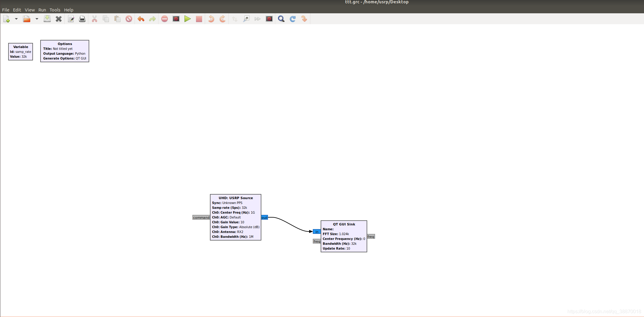Screen dimensions: 644x317
Task: Toggle hide disabled blocks icon left of magnifier
Action: pyautogui.click(x=269, y=19)
